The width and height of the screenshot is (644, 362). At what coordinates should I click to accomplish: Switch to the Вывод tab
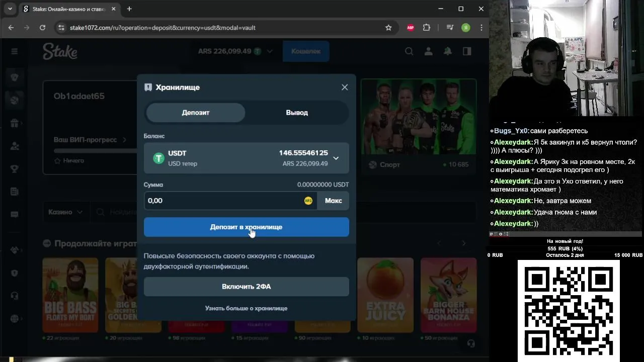click(x=297, y=113)
